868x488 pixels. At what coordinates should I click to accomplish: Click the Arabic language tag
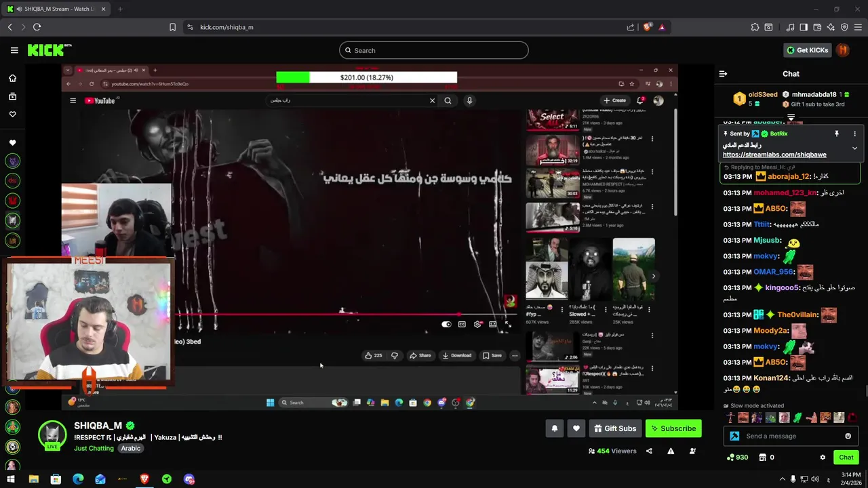coord(131,448)
